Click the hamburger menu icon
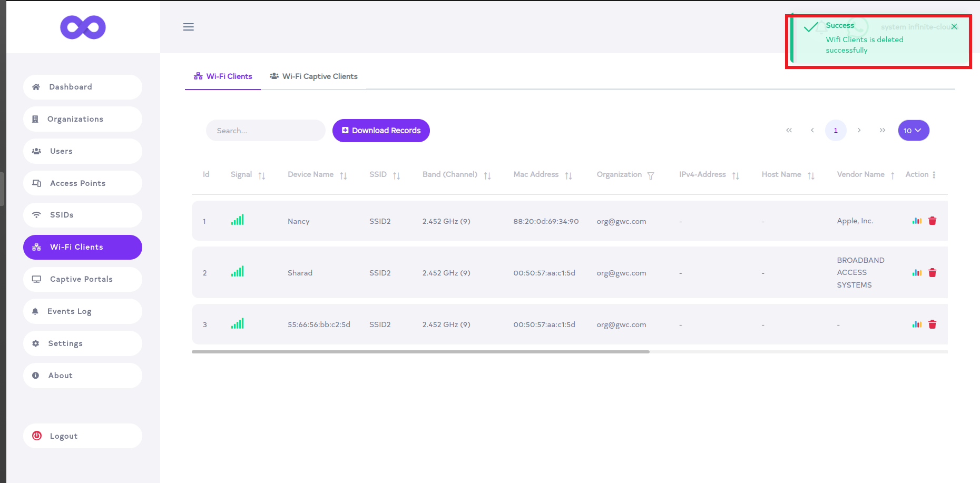Screen dimensions: 980x483 click(188, 27)
